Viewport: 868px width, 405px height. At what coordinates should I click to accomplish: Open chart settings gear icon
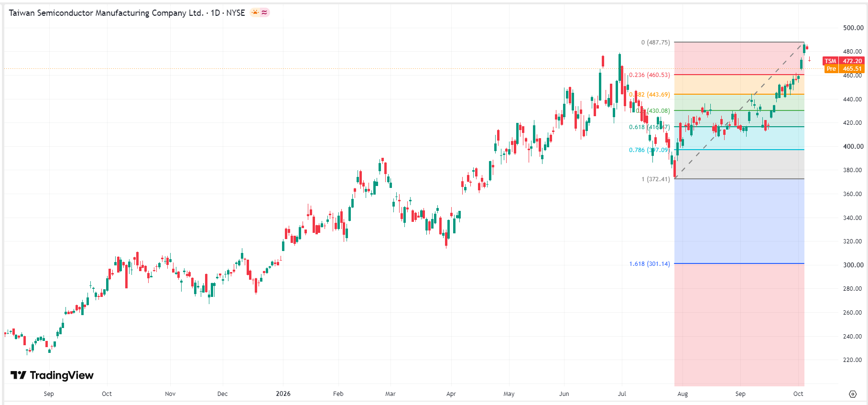[x=853, y=394]
